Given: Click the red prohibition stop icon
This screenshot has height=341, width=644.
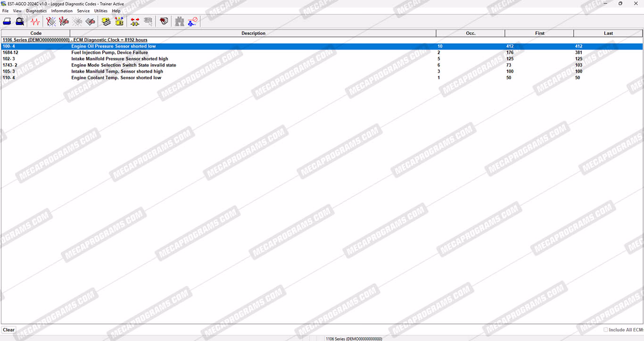Looking at the screenshot, I should 193,22.
